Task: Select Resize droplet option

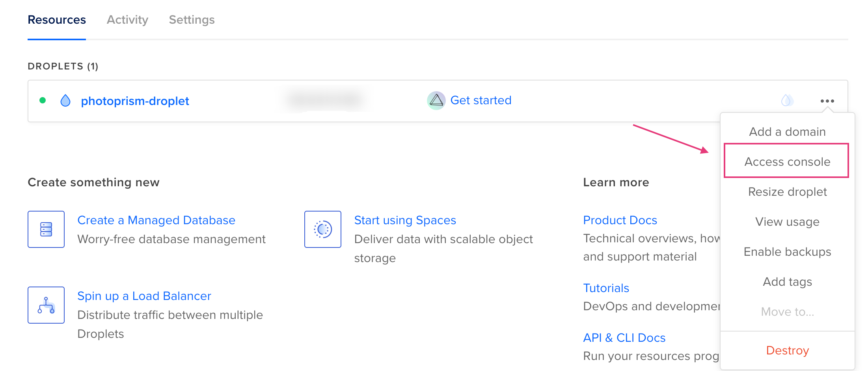Action: [x=787, y=192]
